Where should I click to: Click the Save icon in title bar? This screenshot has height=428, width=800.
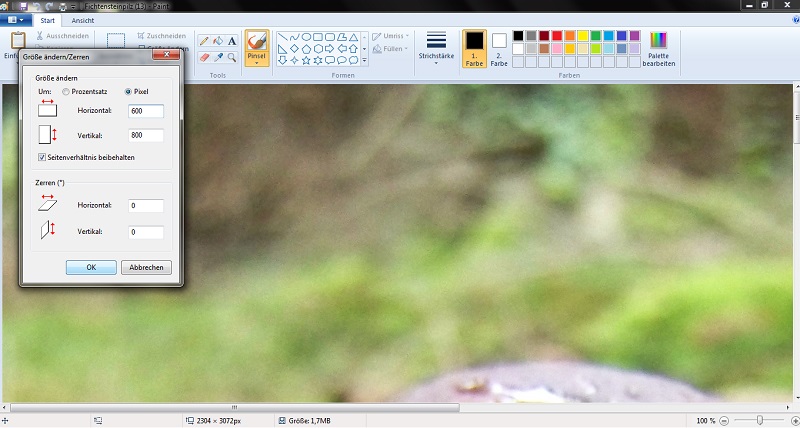coord(22,6)
